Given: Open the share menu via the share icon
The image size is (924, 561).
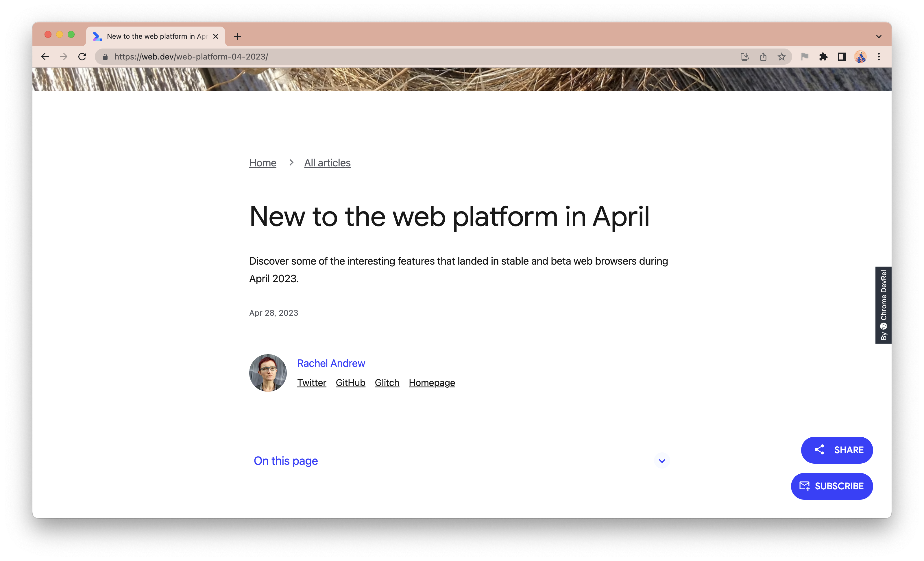Looking at the screenshot, I should click(764, 57).
